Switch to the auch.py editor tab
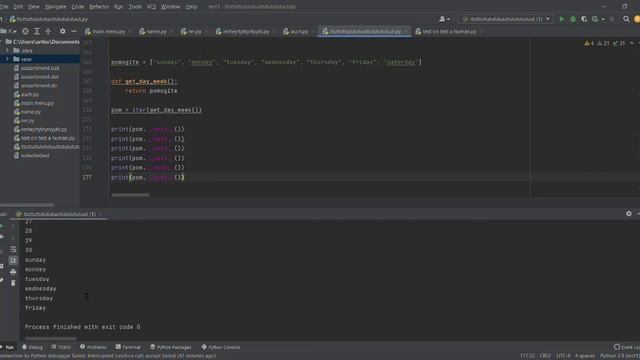 click(299, 31)
